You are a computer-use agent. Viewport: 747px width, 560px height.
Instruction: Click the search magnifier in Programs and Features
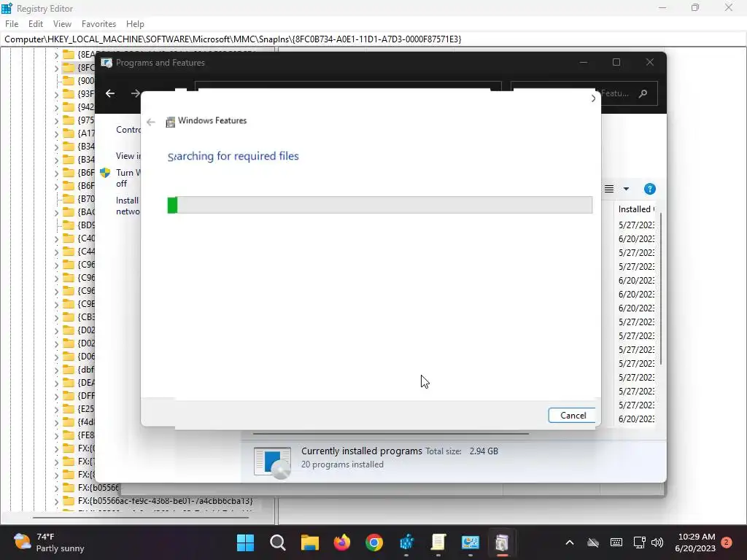[x=643, y=93]
